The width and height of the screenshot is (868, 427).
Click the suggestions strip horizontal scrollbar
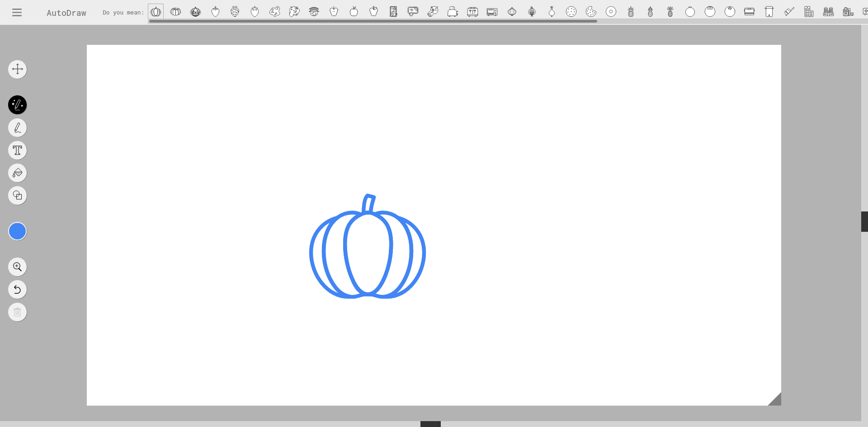tap(373, 21)
